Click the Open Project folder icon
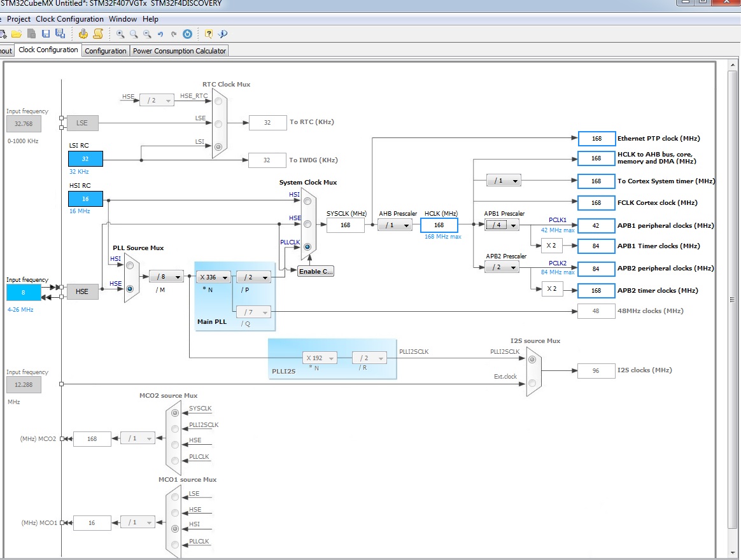741x560 pixels. [x=17, y=34]
